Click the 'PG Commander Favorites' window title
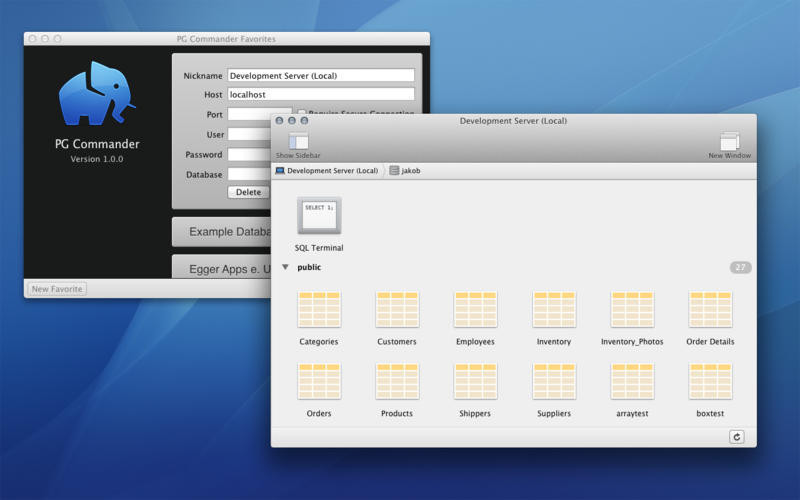This screenshot has width=800, height=500. pyautogui.click(x=226, y=39)
